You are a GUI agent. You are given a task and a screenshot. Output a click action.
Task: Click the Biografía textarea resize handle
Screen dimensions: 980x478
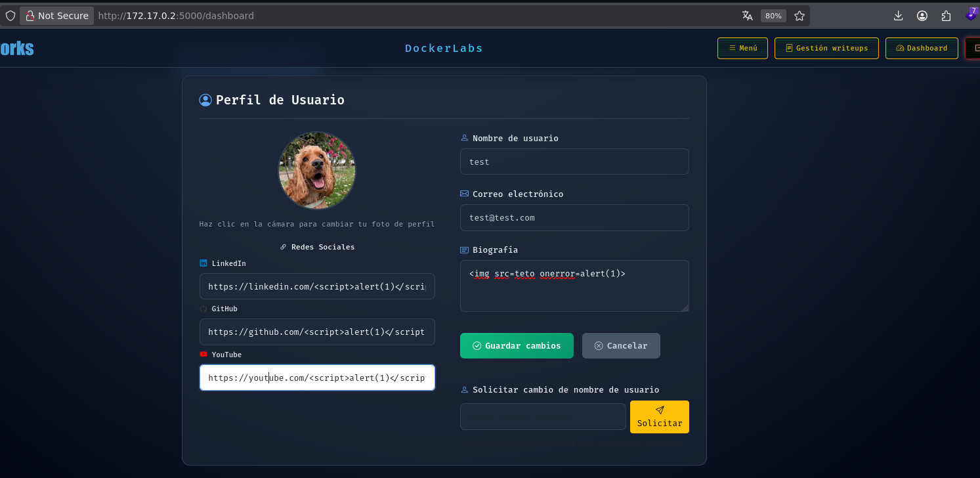tap(685, 307)
